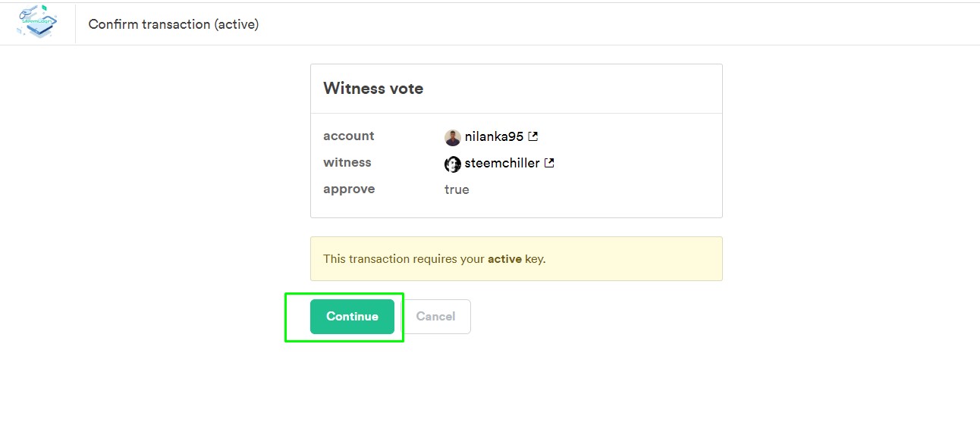Click the Witness vote card heading
Screen dimensions: 980x422
373,89
